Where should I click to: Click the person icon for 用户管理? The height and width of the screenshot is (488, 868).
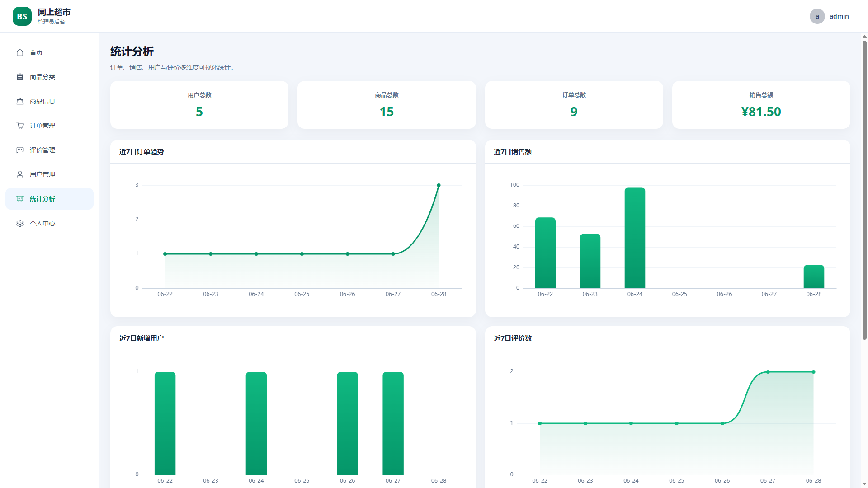(20, 174)
